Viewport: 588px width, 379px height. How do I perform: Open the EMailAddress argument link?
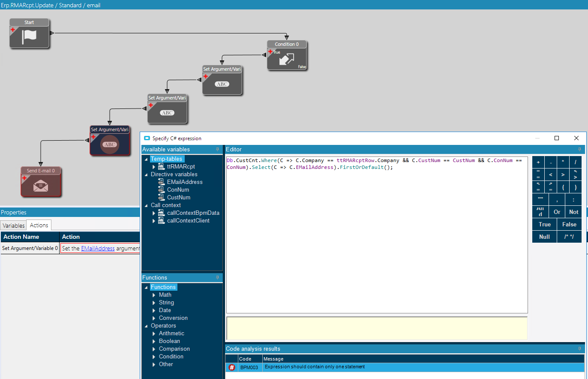[x=98, y=248]
